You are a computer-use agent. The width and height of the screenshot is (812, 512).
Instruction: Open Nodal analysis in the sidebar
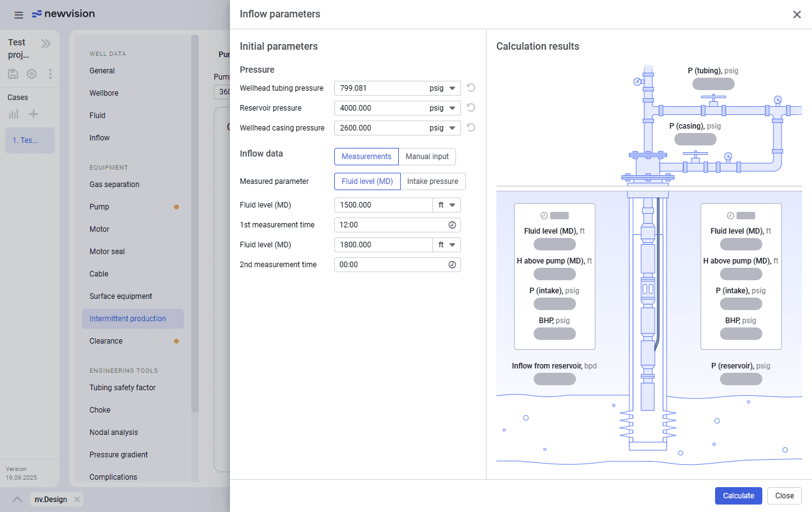coord(114,432)
